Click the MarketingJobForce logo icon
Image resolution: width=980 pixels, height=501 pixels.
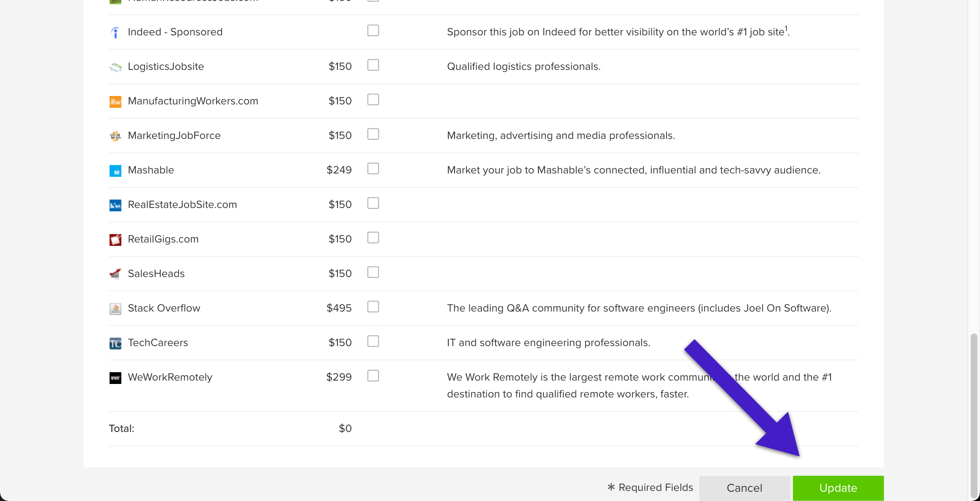click(x=115, y=136)
